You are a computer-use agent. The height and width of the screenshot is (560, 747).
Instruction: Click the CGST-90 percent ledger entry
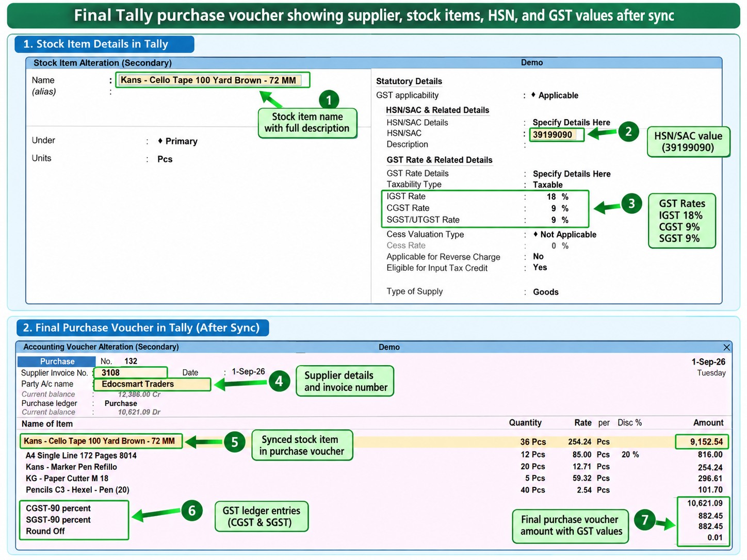58,508
